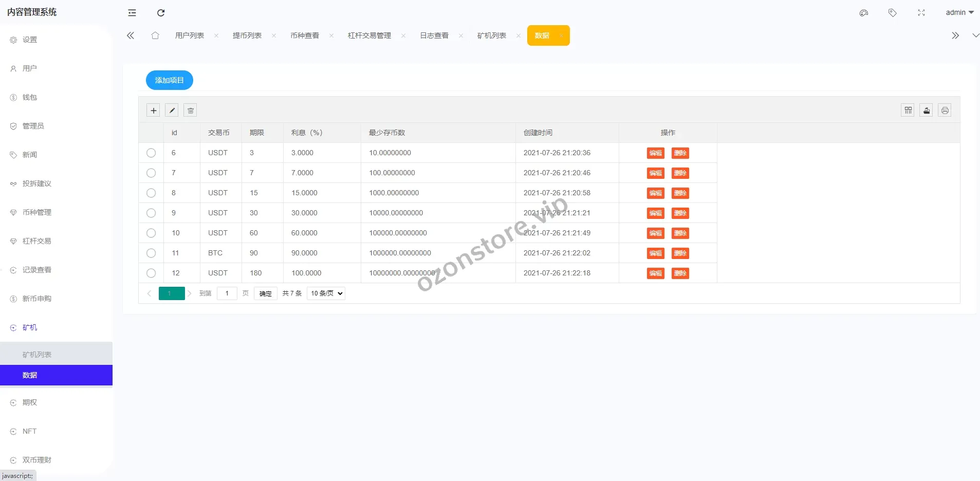Switch to the 用户列表 tab
Image resolution: width=980 pixels, height=481 pixels.
190,35
